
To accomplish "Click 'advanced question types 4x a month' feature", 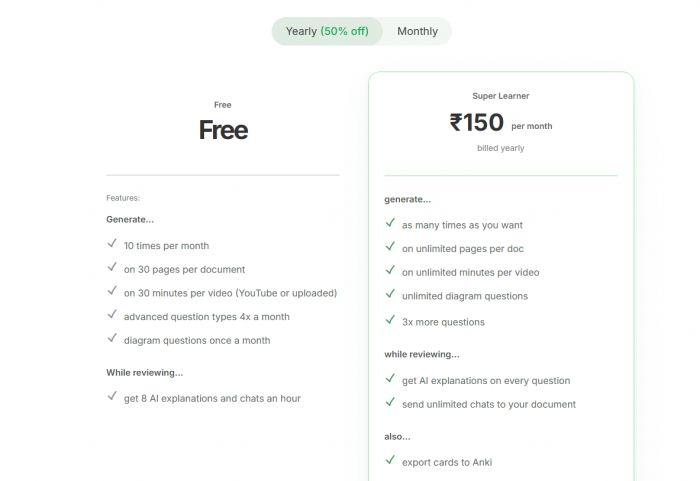I will click(x=207, y=316).
